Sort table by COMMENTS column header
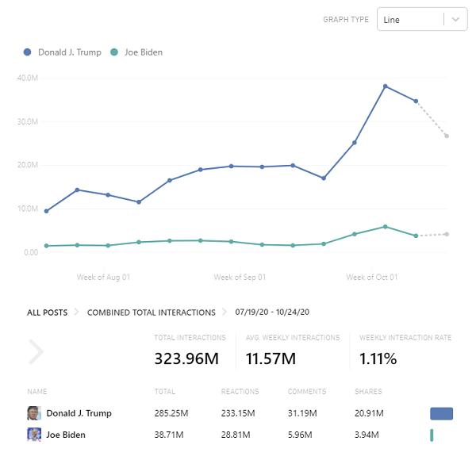The image size is (476, 460). pos(307,392)
